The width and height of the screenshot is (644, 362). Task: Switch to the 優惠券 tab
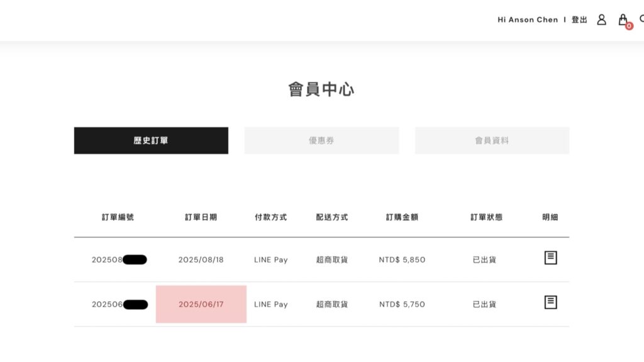(x=321, y=140)
